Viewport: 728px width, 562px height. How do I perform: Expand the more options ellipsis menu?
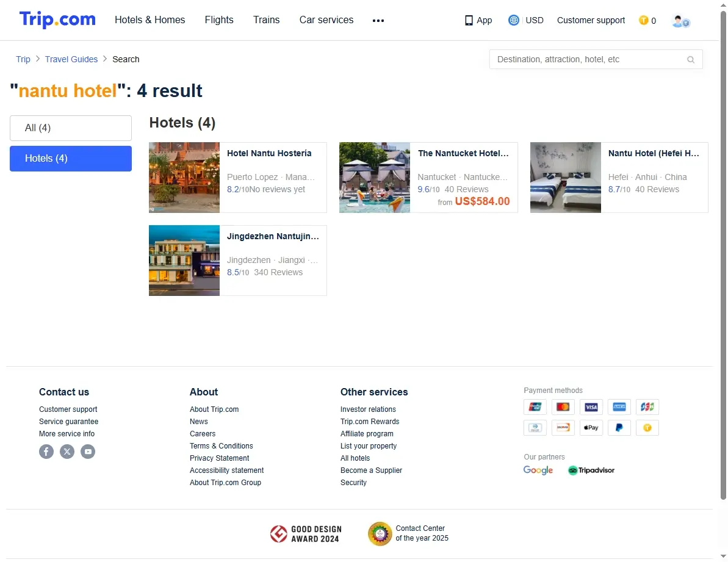coord(378,20)
